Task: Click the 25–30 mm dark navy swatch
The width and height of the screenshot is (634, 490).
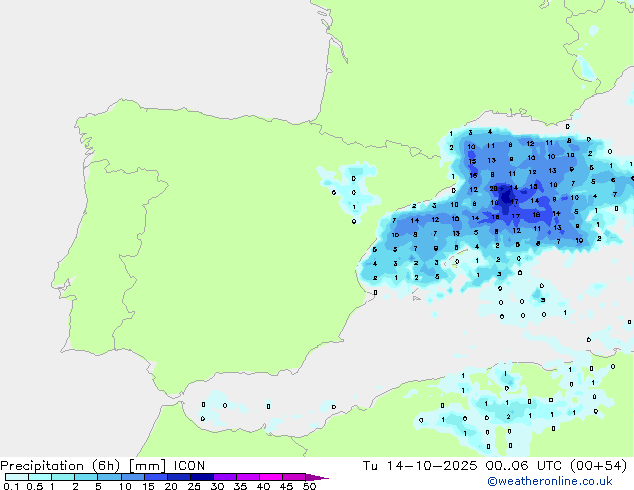Action: [201, 477]
